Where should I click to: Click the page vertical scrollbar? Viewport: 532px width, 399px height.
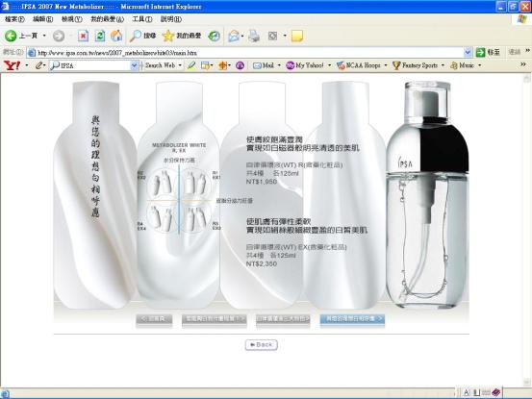coord(526,231)
